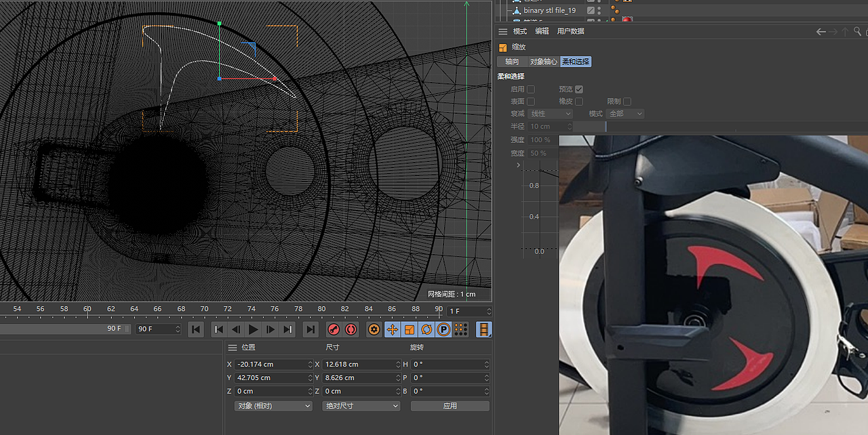The height and width of the screenshot is (435, 868).
Task: Click stepper arrows of 90 F end field
Action: 178,329
